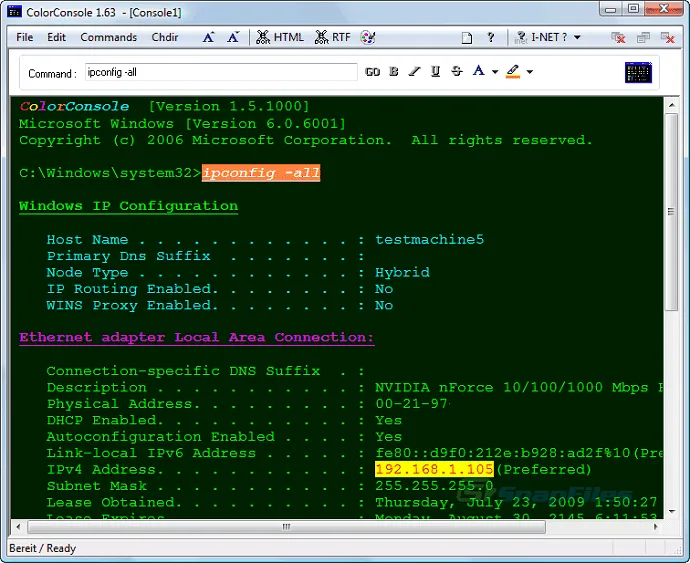Screen dimensions: 690x563
Task: Click the vertical scrollbar down arrow
Action: click(x=672, y=511)
